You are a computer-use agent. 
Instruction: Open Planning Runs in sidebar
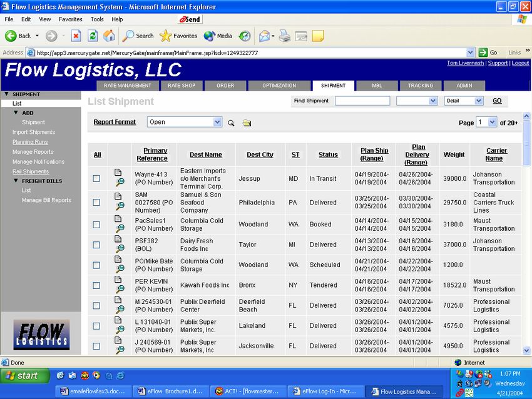point(30,142)
